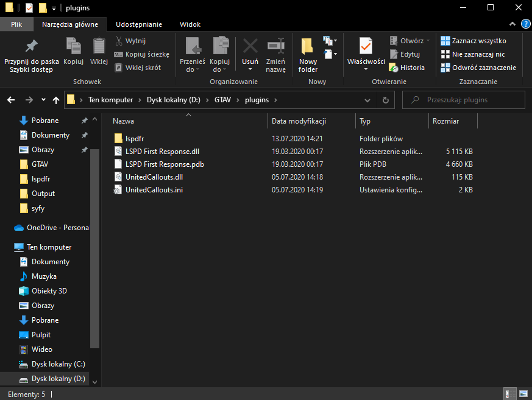Click the Pin to Quick access icon
The height and width of the screenshot is (400, 532).
[31, 46]
